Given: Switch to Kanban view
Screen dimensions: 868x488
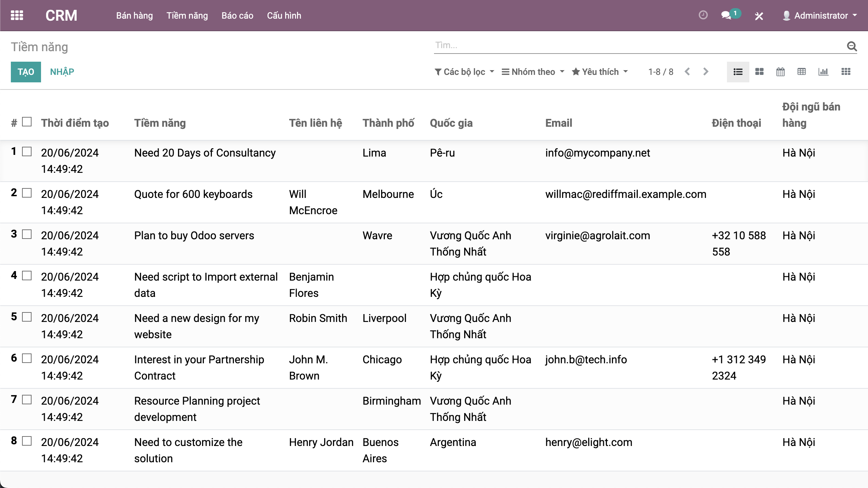Looking at the screenshot, I should click(759, 72).
